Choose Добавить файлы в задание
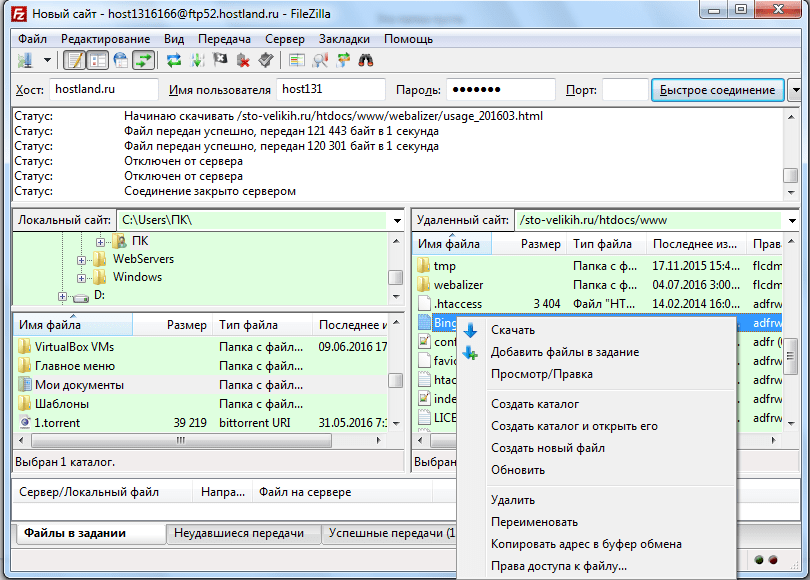 pos(597,352)
